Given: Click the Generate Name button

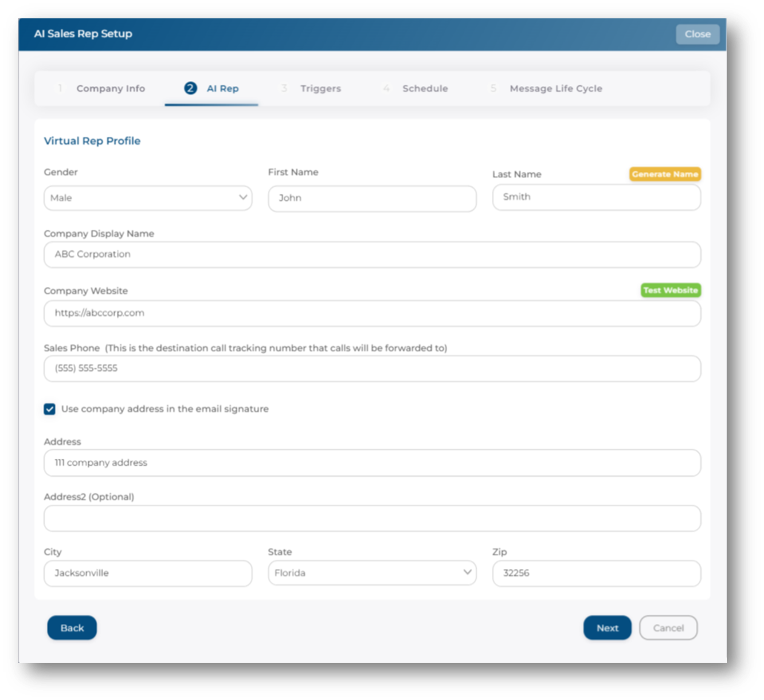Looking at the screenshot, I should (665, 174).
